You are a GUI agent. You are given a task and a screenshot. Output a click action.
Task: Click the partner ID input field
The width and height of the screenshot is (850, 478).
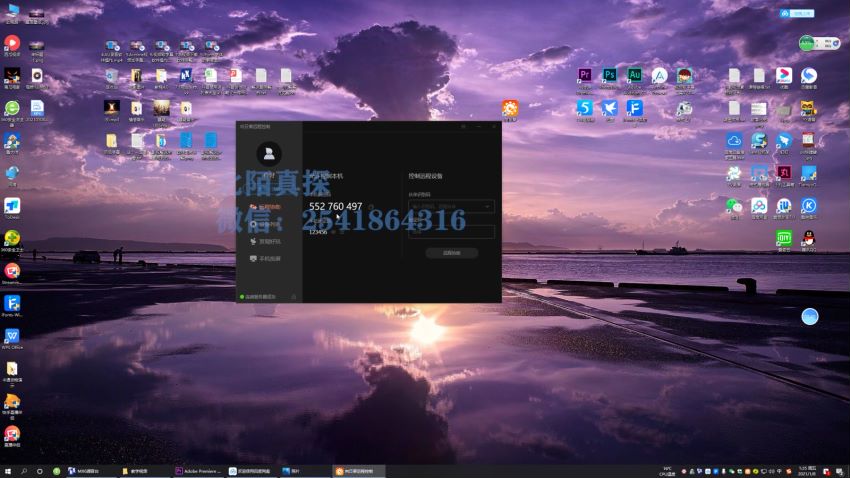[x=451, y=206]
